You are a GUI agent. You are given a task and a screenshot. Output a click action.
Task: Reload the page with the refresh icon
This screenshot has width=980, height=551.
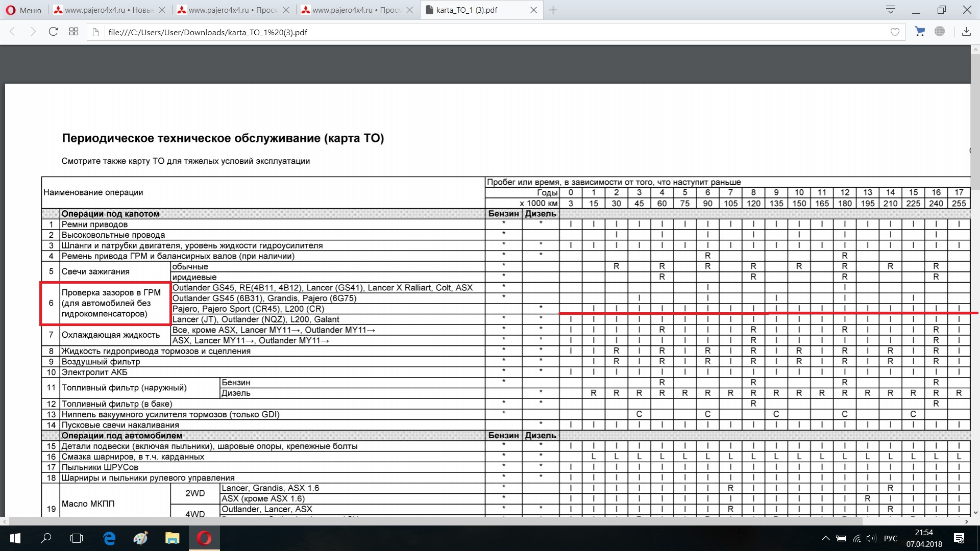click(53, 32)
